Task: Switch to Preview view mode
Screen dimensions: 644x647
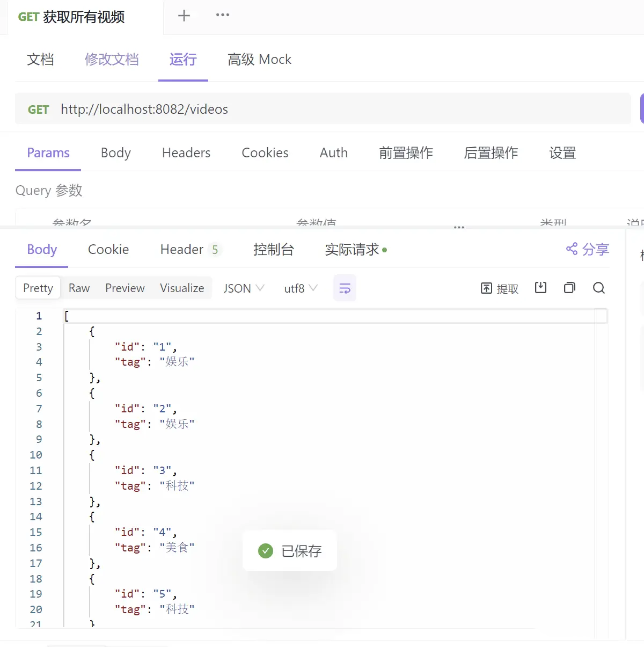Action: (x=125, y=288)
